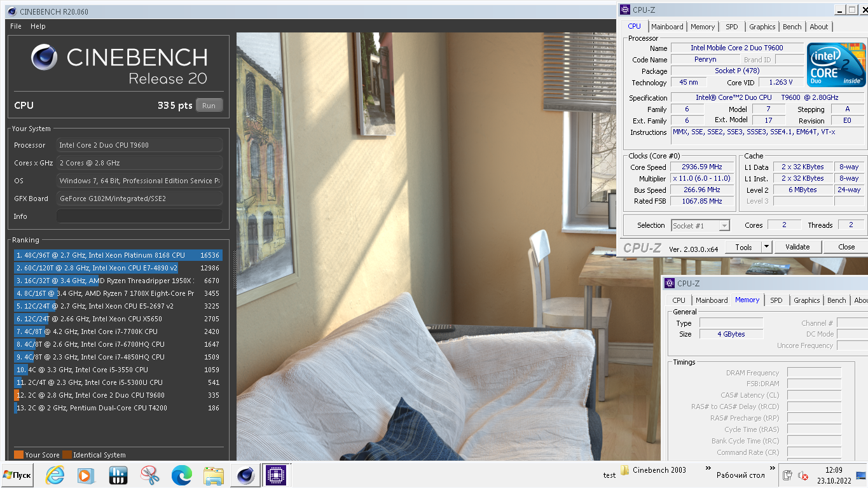Switch to CPU-Z via purple chip taskbar icon
This screenshot has width=868, height=488.
pyautogui.click(x=275, y=475)
